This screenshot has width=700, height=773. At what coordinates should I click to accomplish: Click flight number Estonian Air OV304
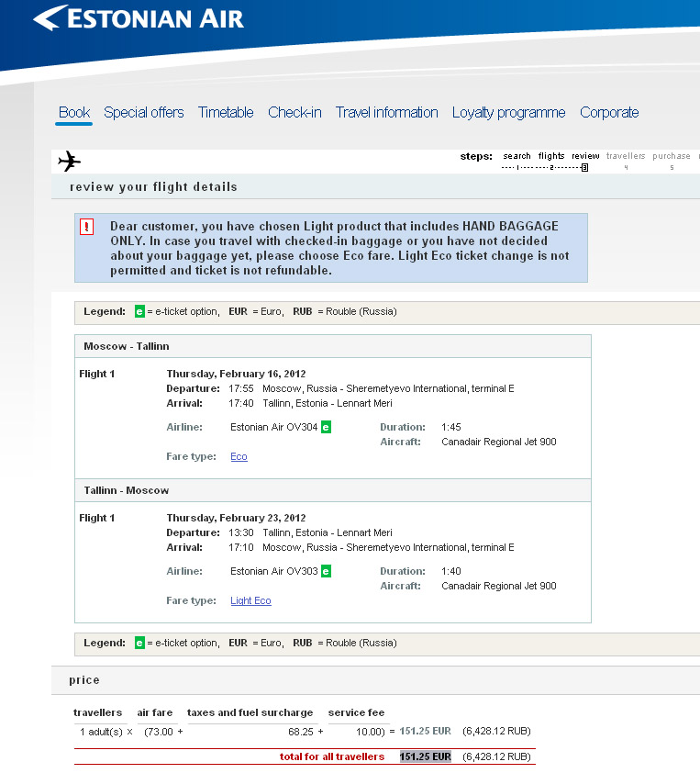tap(274, 427)
